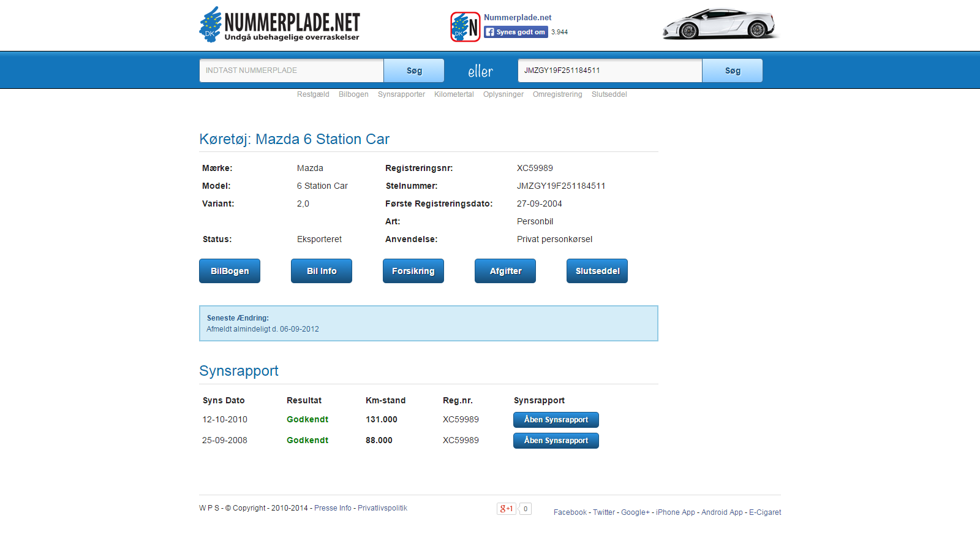Open the BilBogen button
The width and height of the screenshot is (980, 540).
tap(230, 271)
